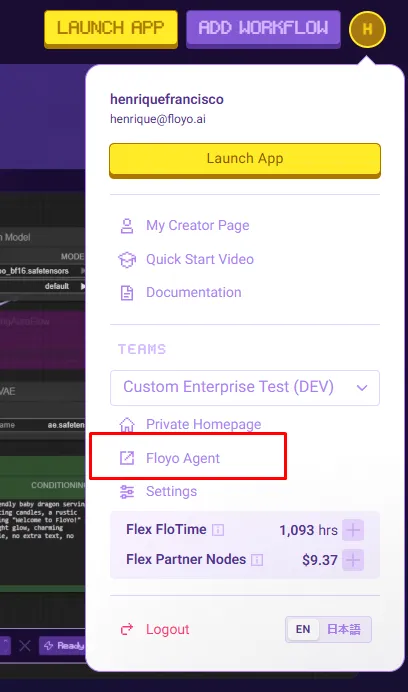Click the Documentation file icon

pyautogui.click(x=127, y=293)
